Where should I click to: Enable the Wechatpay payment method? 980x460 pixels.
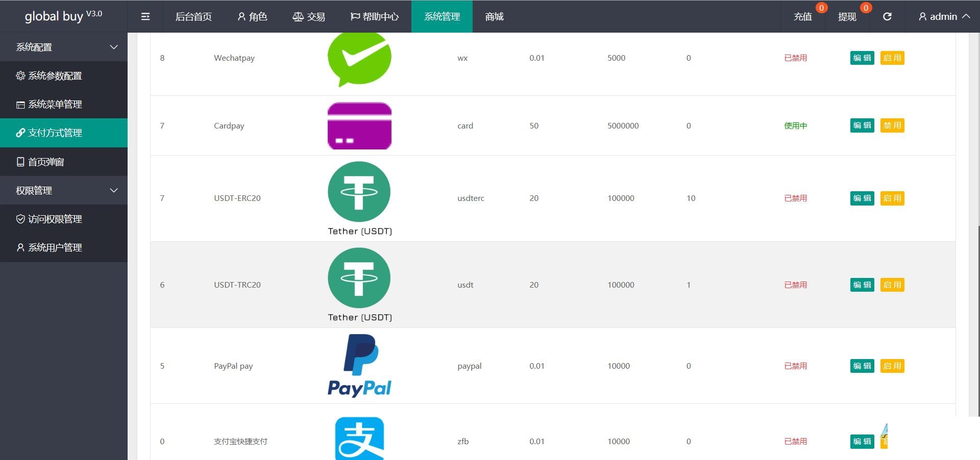click(x=892, y=58)
